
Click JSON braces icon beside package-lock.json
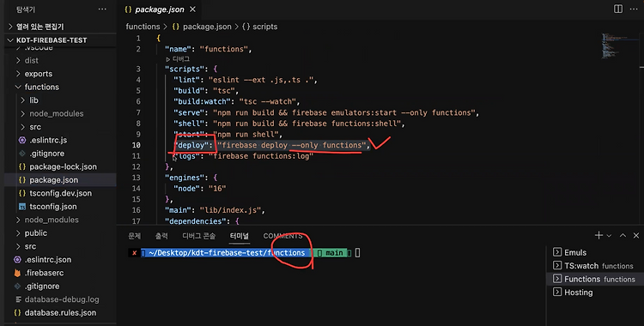click(x=22, y=166)
